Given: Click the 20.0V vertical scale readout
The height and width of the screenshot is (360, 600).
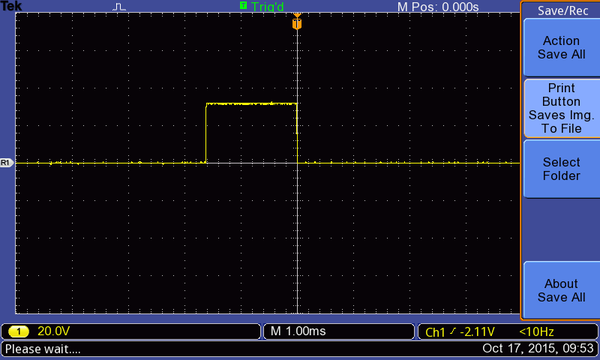Looking at the screenshot, I should point(54,331).
